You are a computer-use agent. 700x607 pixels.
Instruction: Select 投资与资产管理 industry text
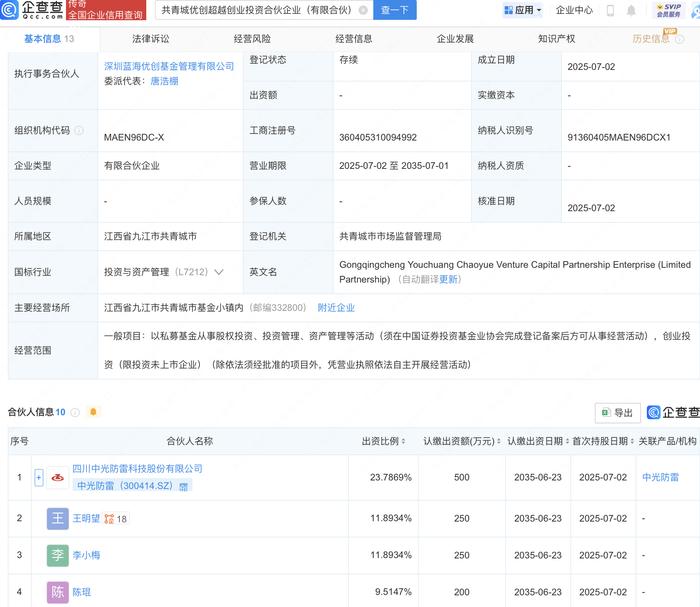click(137, 272)
